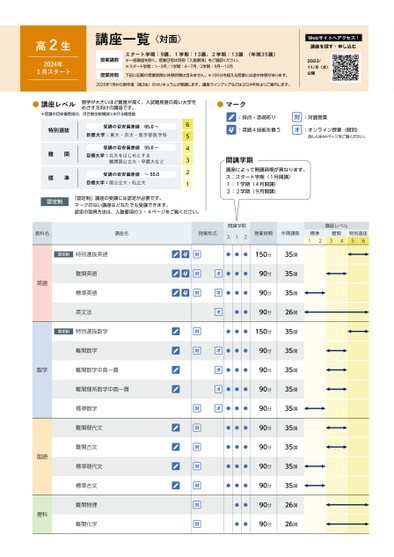
Task: Click the 対 face-to-face icon in 標準英語 row
Action: [197, 293]
